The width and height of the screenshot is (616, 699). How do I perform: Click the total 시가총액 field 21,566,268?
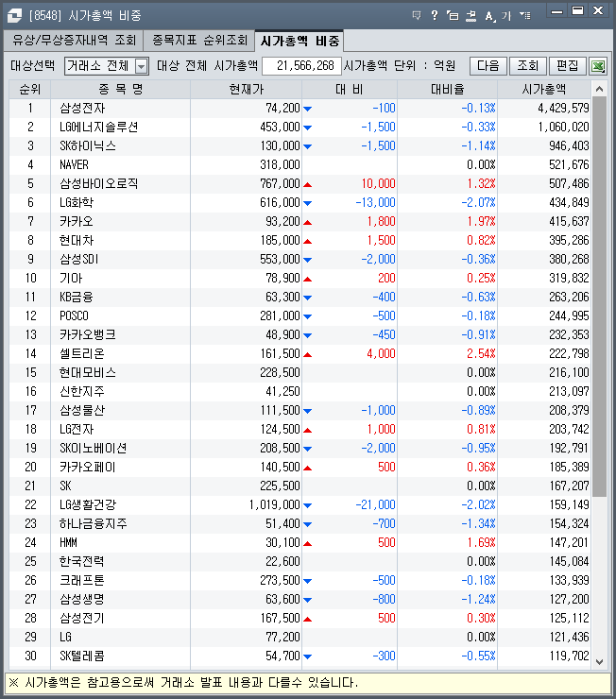click(x=301, y=66)
